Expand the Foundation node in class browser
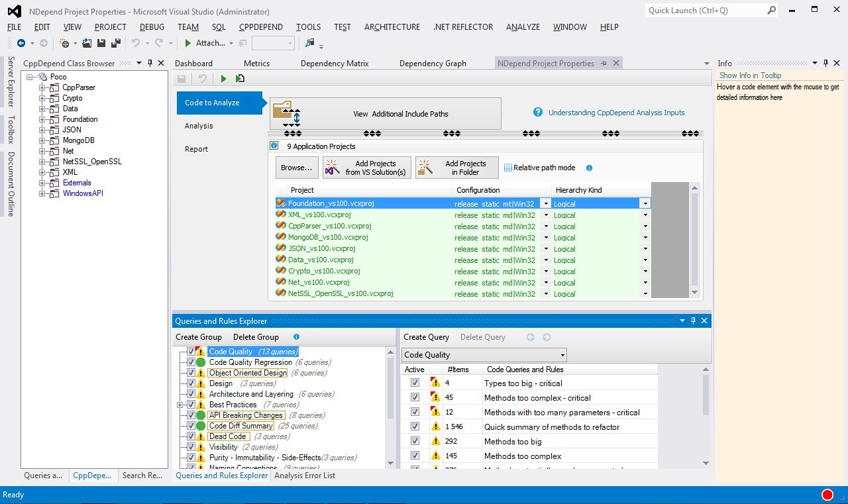 pyautogui.click(x=42, y=119)
